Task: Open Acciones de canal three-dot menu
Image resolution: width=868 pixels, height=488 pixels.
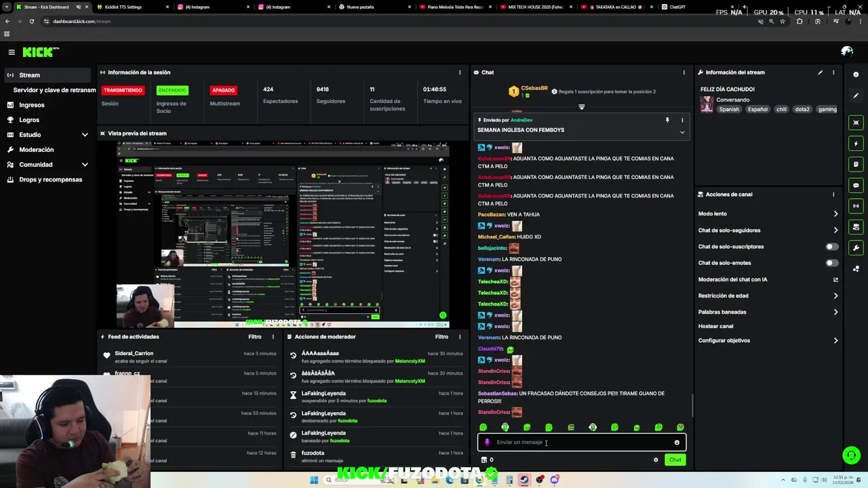Action: (x=833, y=195)
